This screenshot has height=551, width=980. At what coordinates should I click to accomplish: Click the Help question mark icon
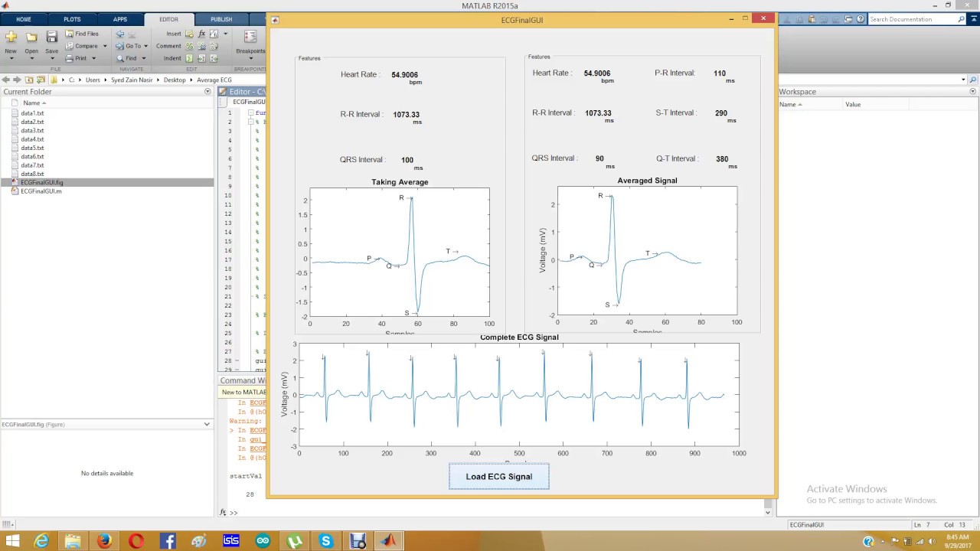click(x=861, y=19)
